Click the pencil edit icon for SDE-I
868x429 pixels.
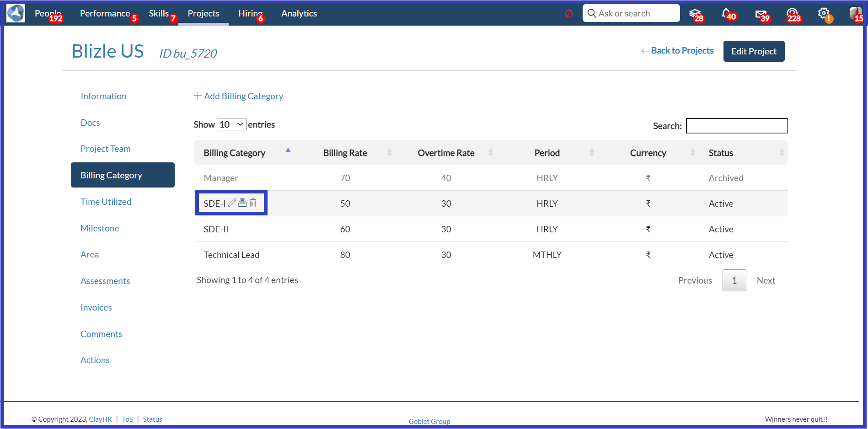click(x=232, y=203)
